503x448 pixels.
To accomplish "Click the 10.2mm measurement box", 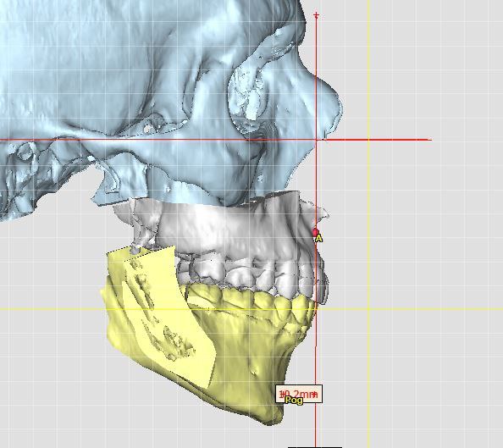I will pos(299,394).
